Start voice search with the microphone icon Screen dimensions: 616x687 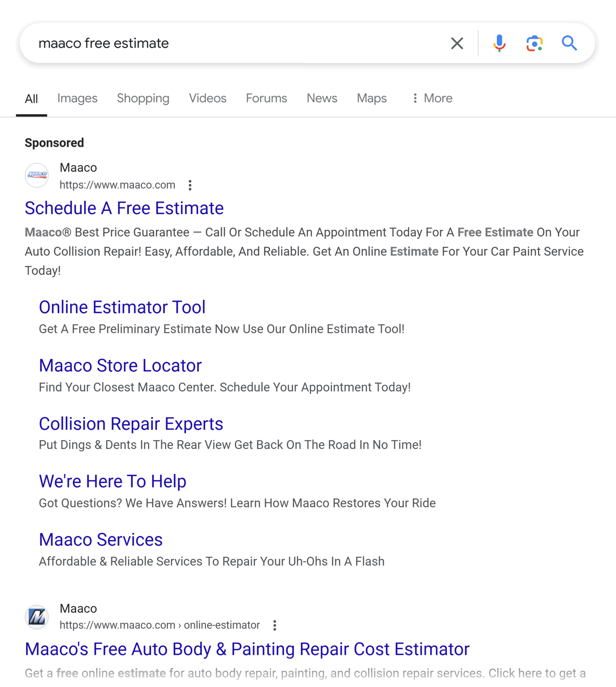click(499, 43)
